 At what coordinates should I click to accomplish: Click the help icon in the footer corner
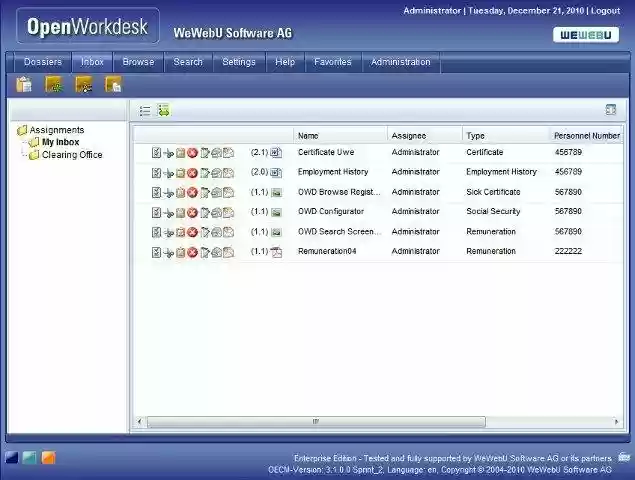pos(624,458)
